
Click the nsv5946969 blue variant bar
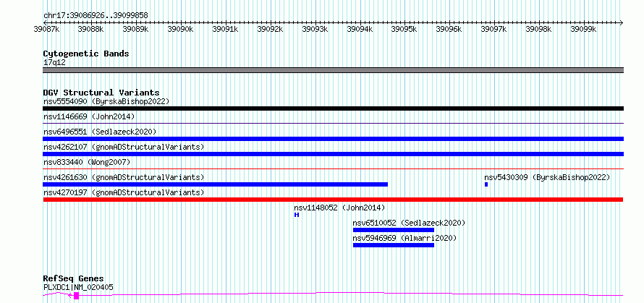(x=394, y=245)
